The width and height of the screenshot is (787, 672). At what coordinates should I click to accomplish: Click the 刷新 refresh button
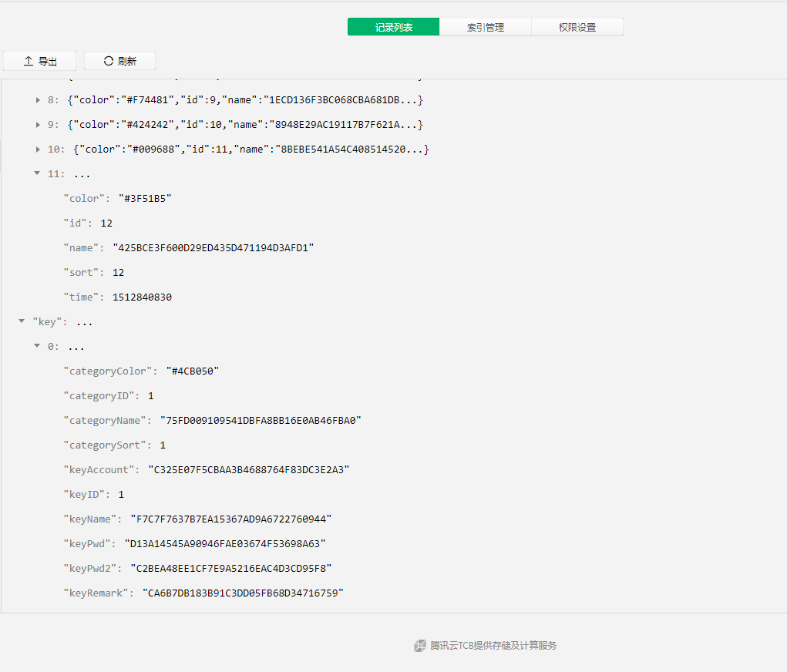(x=120, y=61)
